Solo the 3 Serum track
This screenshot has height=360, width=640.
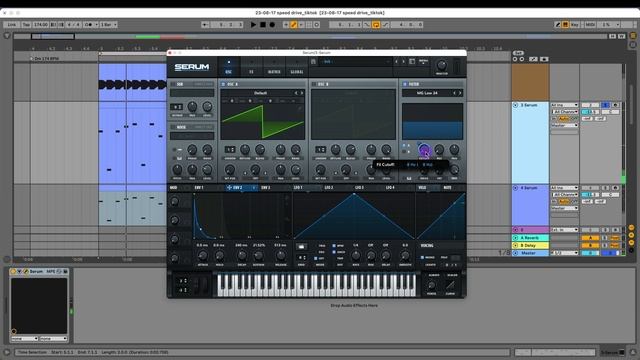tap(606, 105)
